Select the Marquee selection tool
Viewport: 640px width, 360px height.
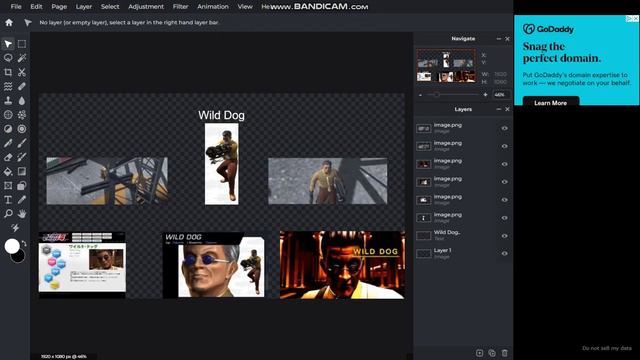click(22, 44)
